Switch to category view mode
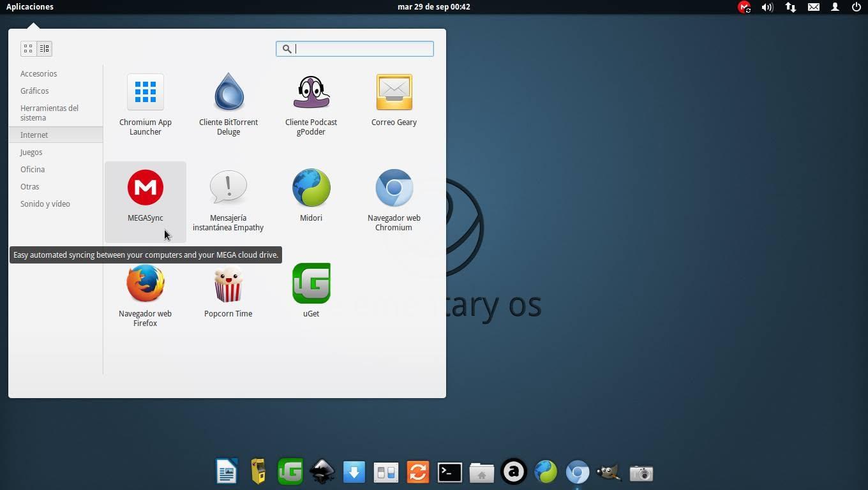Image resolution: width=868 pixels, height=490 pixels. 44,48
